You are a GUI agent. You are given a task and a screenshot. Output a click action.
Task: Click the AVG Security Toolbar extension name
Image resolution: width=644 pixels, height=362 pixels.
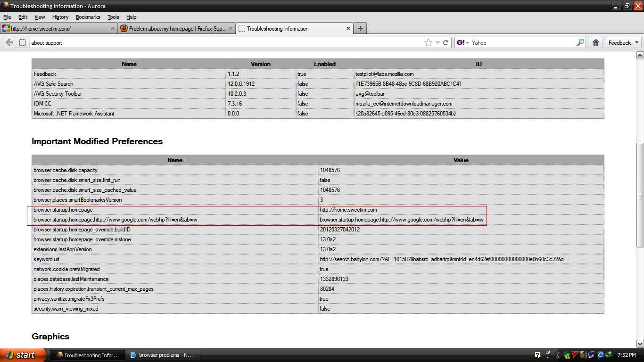point(58,94)
